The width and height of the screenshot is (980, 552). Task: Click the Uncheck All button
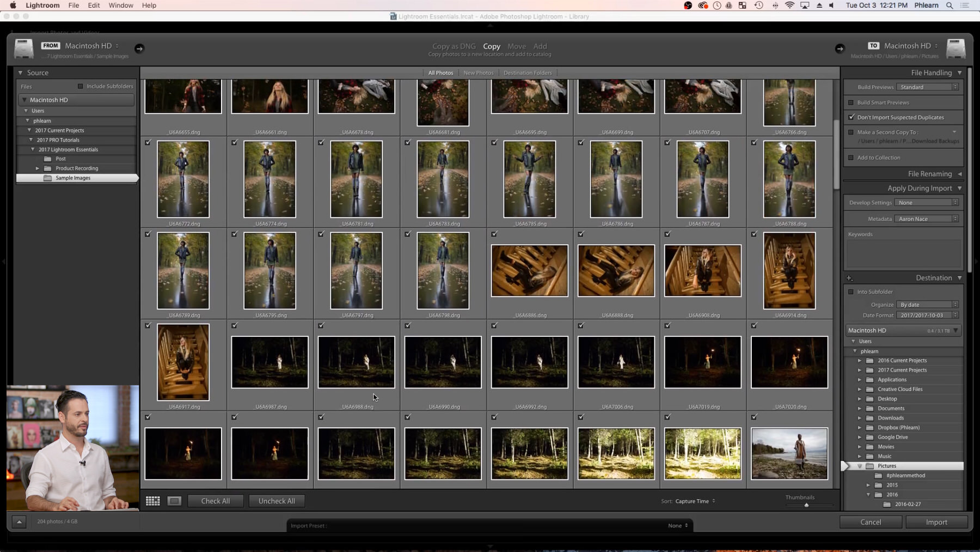[277, 501]
